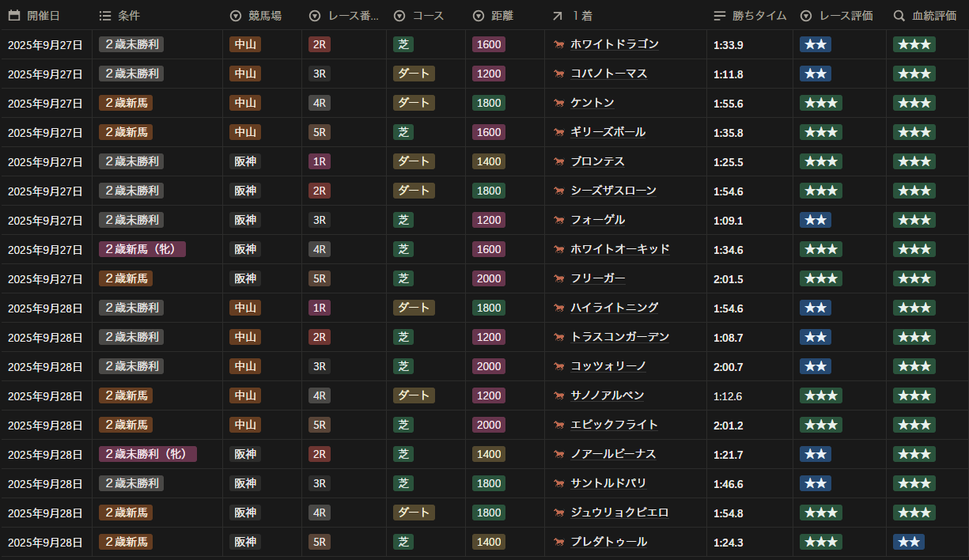Click two-star 血統評価 tag for プレダトゥール
969x560 pixels.
click(x=908, y=542)
